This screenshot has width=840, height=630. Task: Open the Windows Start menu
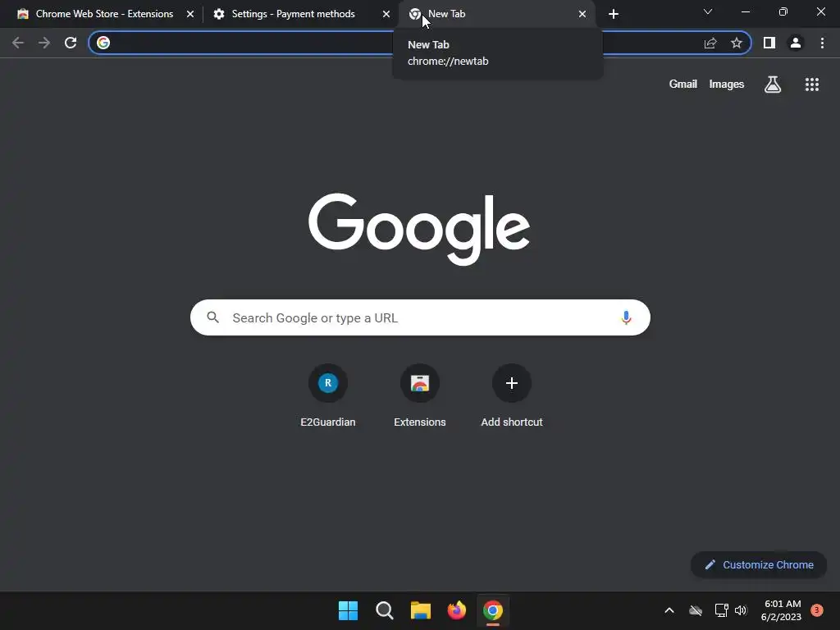[348, 610]
